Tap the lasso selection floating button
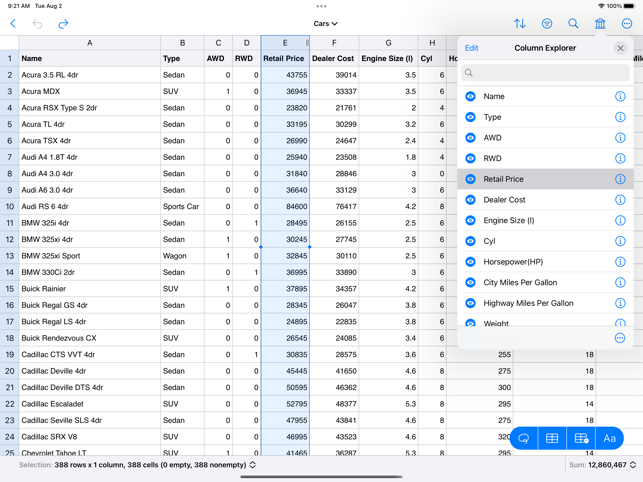The height and width of the screenshot is (482, 643). coord(524,438)
